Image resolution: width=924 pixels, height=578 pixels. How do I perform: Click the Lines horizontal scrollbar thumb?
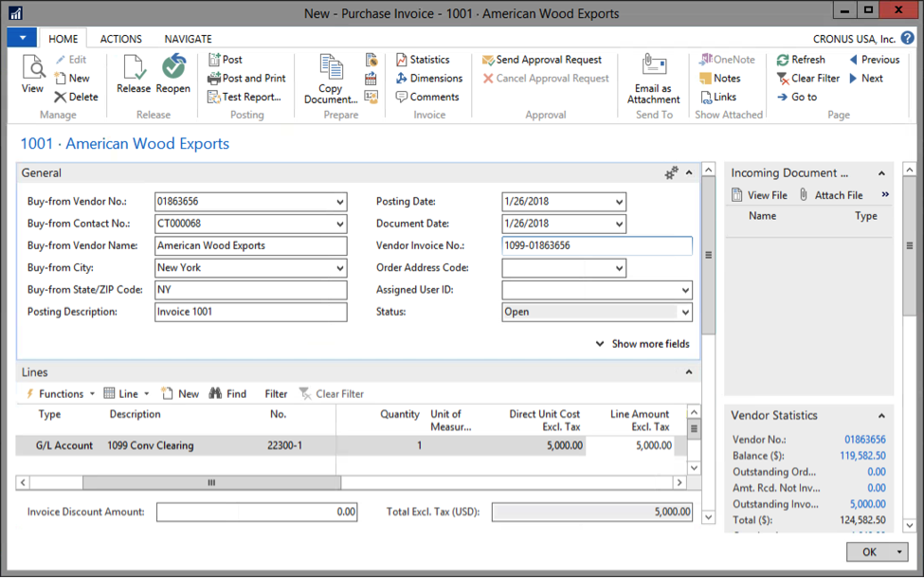point(211,482)
